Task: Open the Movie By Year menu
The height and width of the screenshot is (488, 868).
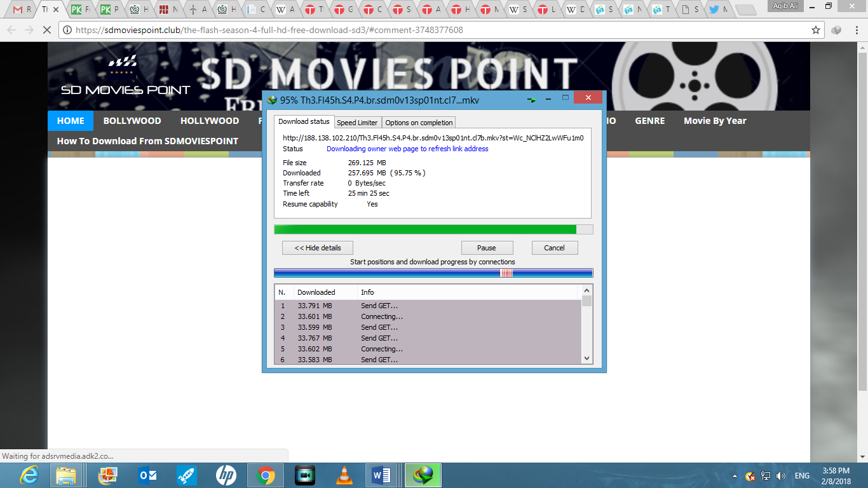Action: (715, 121)
